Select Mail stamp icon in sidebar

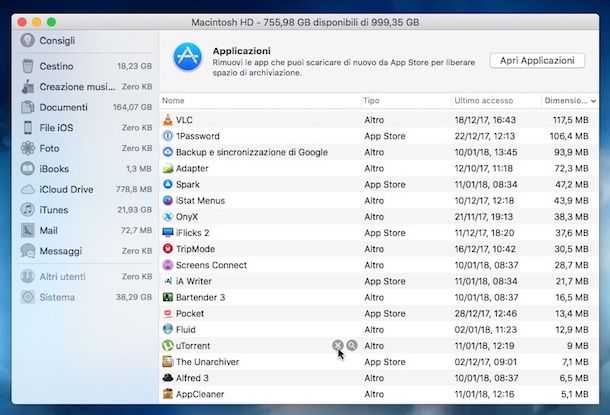click(x=28, y=231)
